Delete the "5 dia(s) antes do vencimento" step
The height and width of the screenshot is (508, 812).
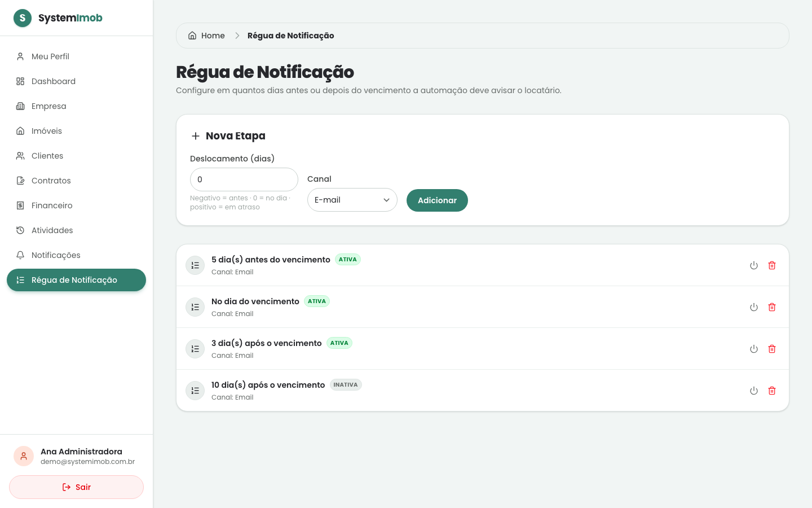[772, 265]
